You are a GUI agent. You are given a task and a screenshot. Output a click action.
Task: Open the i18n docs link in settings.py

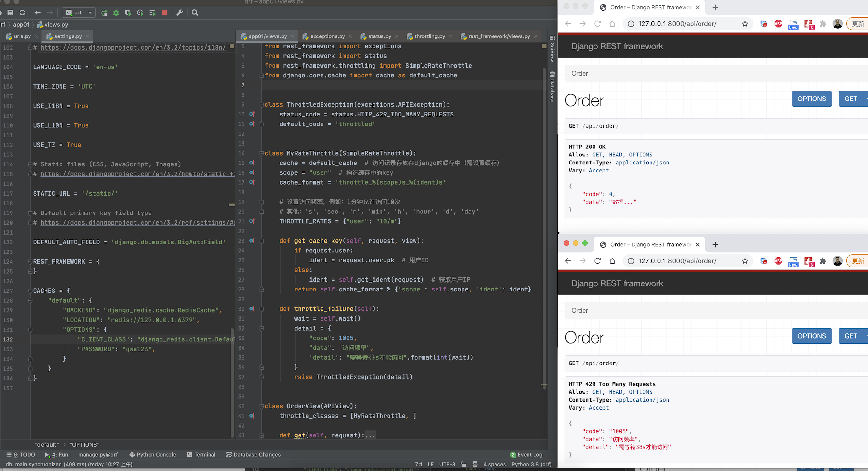(x=133, y=47)
